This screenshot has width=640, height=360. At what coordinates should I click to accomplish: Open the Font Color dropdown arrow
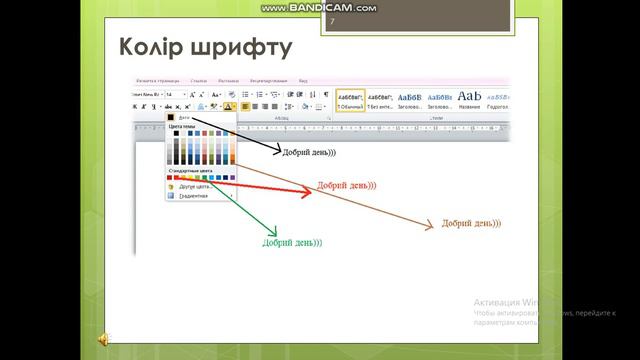point(234,107)
